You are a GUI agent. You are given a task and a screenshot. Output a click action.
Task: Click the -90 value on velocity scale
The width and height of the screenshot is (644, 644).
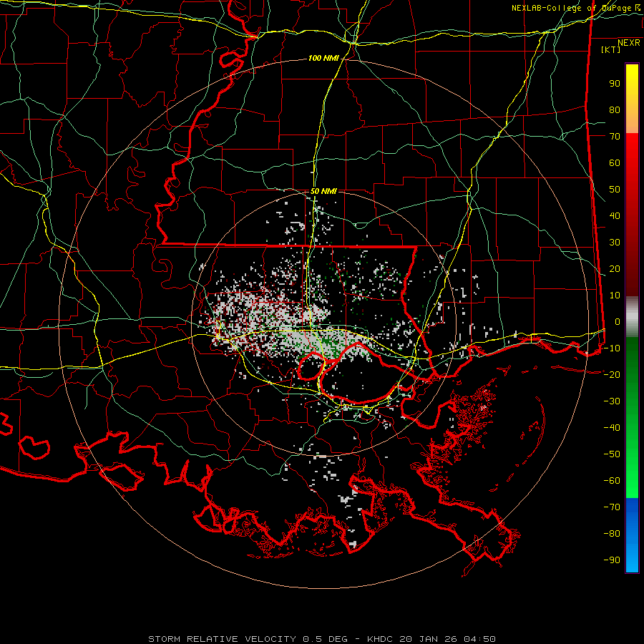pyautogui.click(x=612, y=560)
